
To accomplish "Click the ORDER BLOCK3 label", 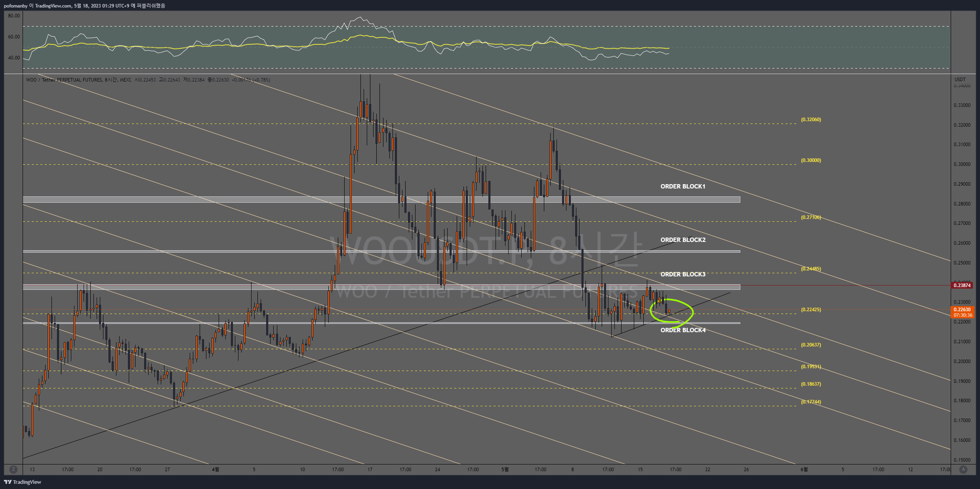I will pos(683,274).
